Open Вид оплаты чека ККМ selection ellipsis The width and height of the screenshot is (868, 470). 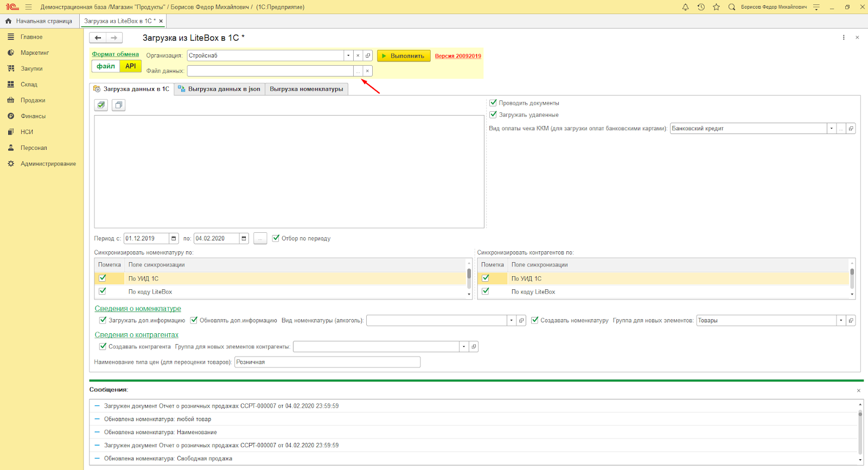point(841,129)
